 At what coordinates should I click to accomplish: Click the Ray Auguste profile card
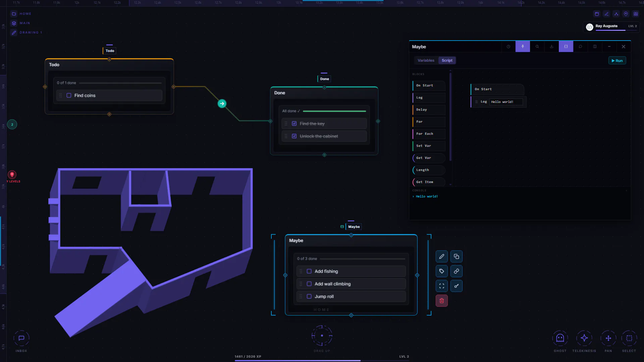[x=611, y=27]
